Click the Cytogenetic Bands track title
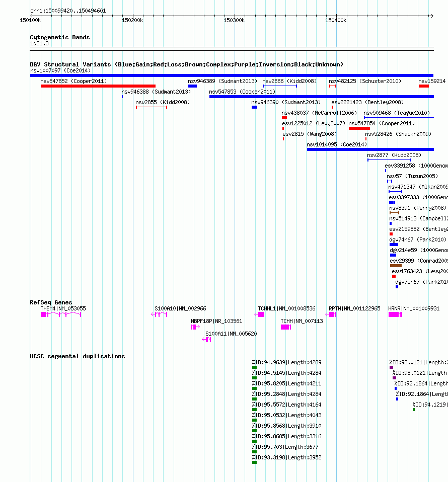 pos(60,37)
